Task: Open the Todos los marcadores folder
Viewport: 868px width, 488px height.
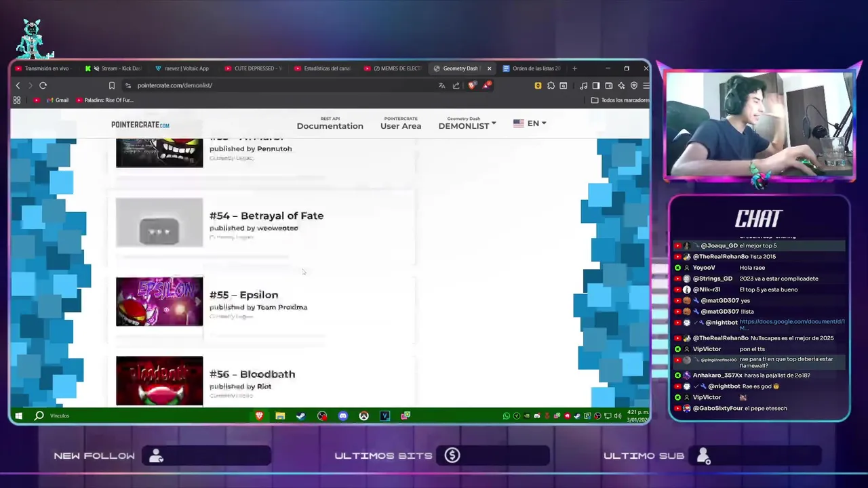Action: click(620, 100)
